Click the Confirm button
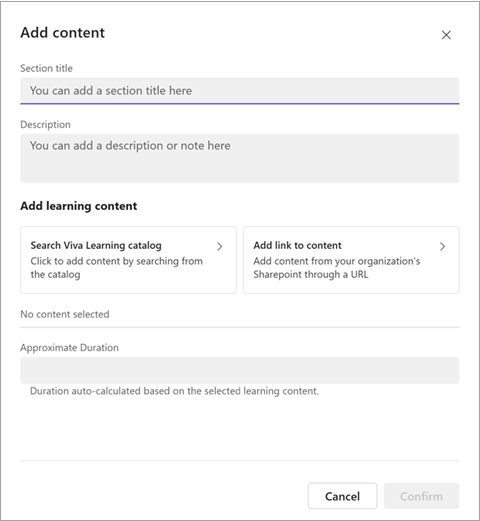Viewport: 480px width, 521px height. (x=421, y=496)
